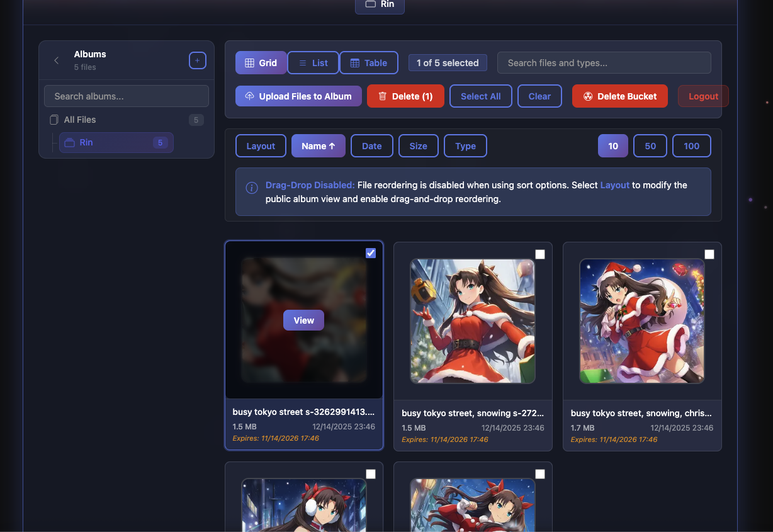
Task: Sort files by Size
Action: click(419, 146)
